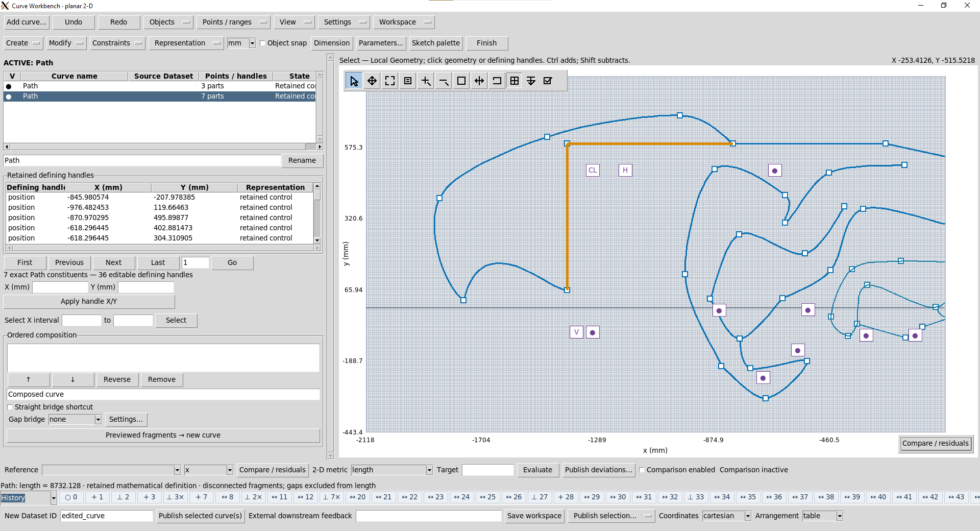Choose the dashed-rectangle fit view tool
This screenshot has height=531, width=980.
[x=390, y=81]
